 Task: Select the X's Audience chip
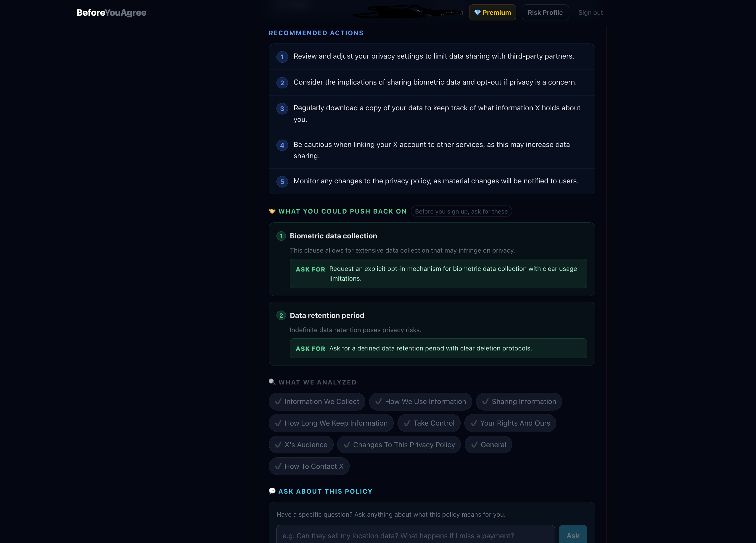(301, 445)
